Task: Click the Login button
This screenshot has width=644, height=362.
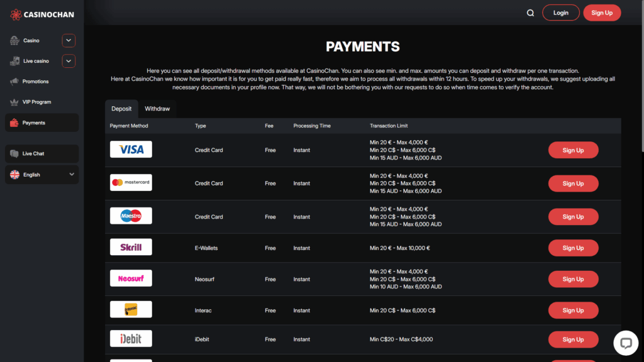Action: (560, 12)
